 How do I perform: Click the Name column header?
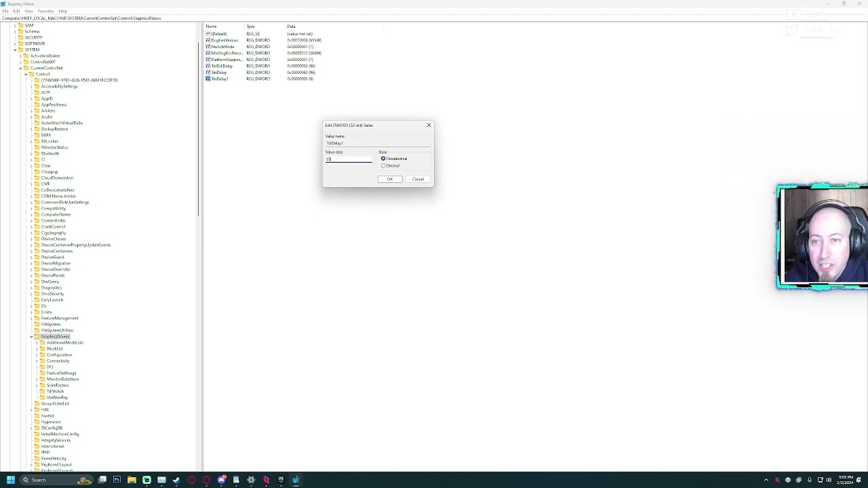(x=224, y=26)
